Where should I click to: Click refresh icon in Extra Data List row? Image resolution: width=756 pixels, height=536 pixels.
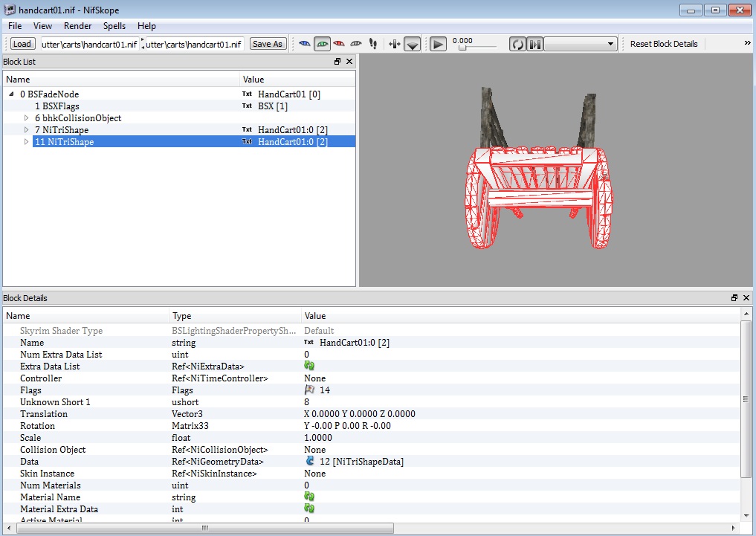pos(309,366)
